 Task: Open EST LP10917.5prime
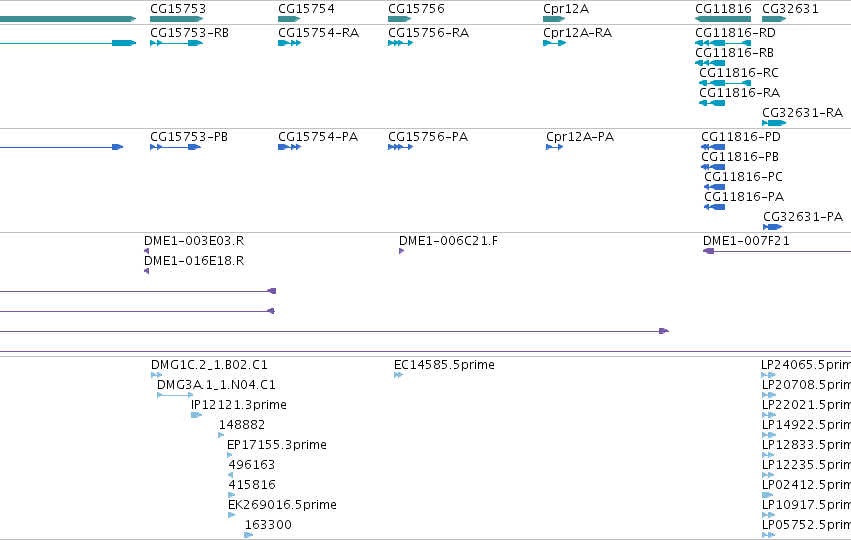pyautogui.click(x=769, y=516)
